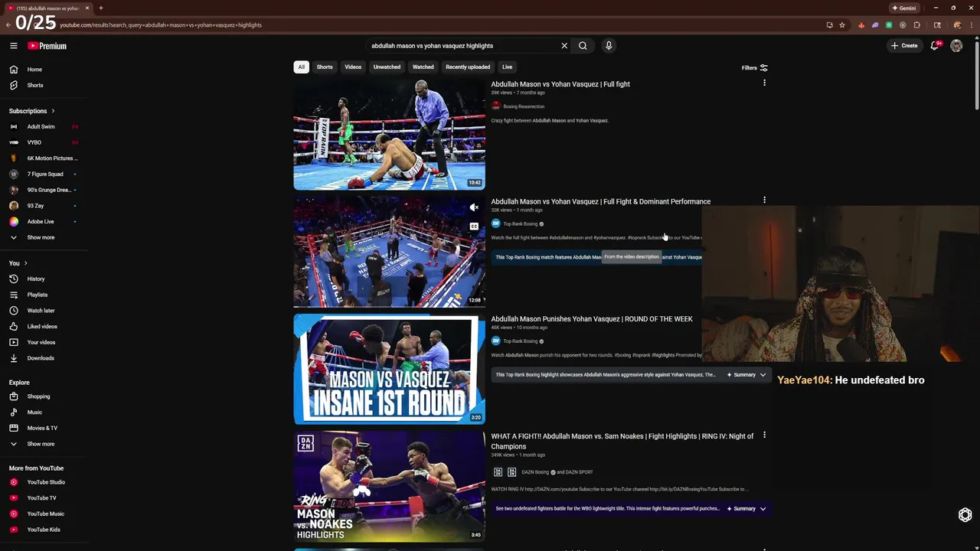Select the Watched filter chip
980x551 pixels.
pyautogui.click(x=423, y=67)
